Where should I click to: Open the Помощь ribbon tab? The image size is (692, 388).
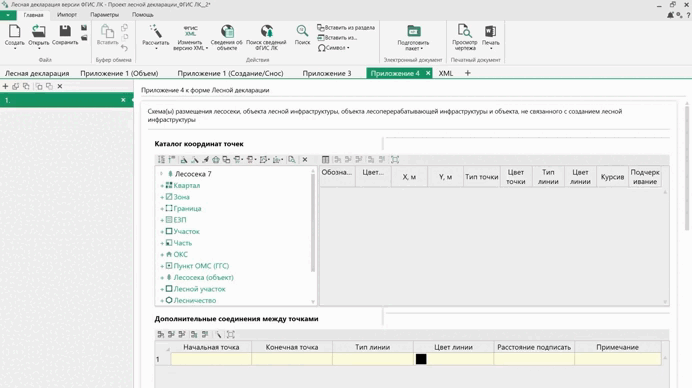click(x=143, y=15)
